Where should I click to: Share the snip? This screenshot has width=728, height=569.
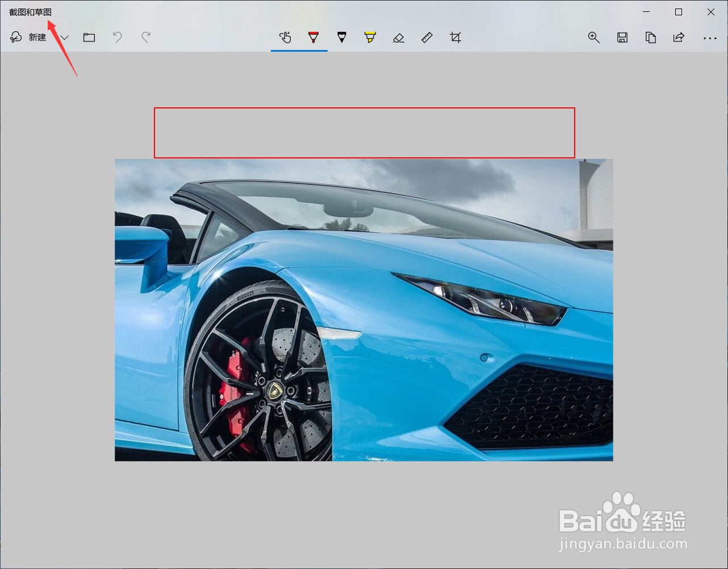pos(679,37)
